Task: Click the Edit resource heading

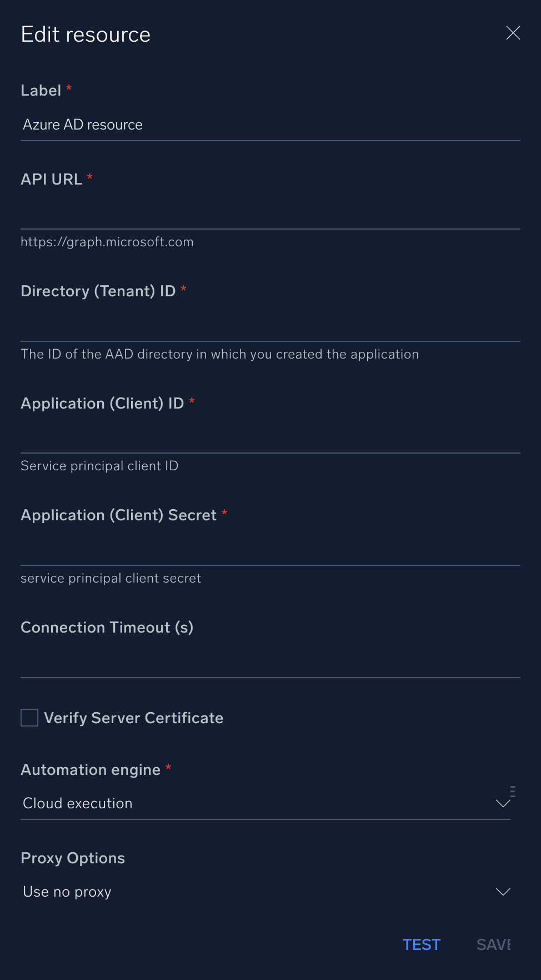Action: 86,34
